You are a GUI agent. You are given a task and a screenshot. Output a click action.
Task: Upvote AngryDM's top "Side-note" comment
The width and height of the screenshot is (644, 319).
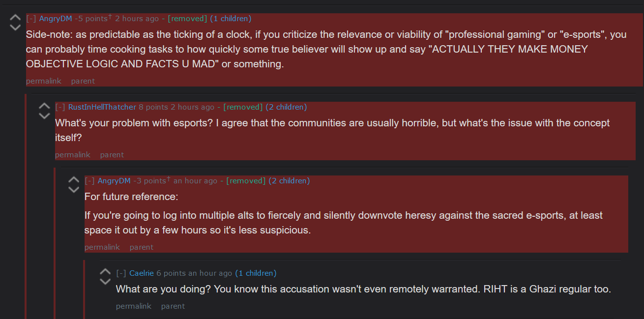[15, 18]
